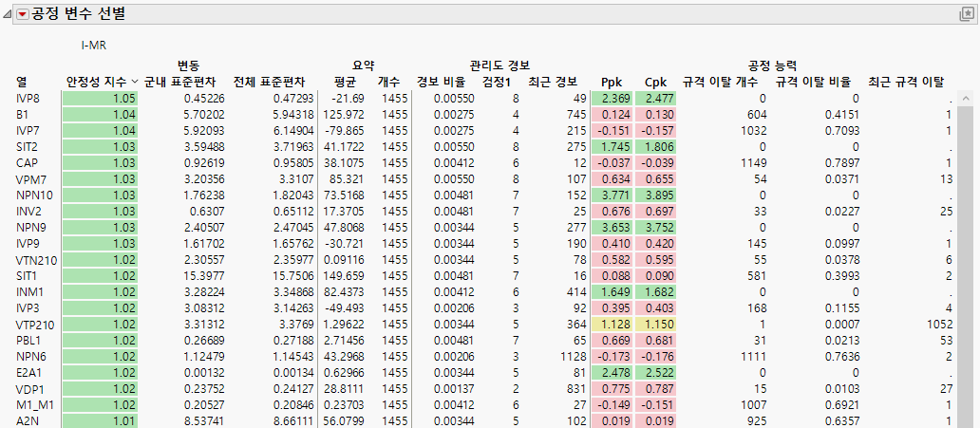The width and height of the screenshot is (980, 428).
Task: Click the Cpk column header
Action: coord(656,82)
